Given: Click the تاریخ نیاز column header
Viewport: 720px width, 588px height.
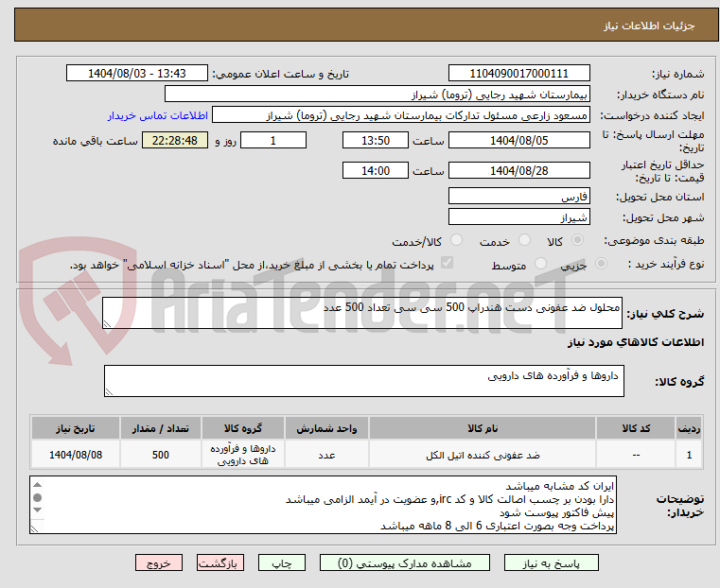Looking at the screenshot, I should [76, 428].
